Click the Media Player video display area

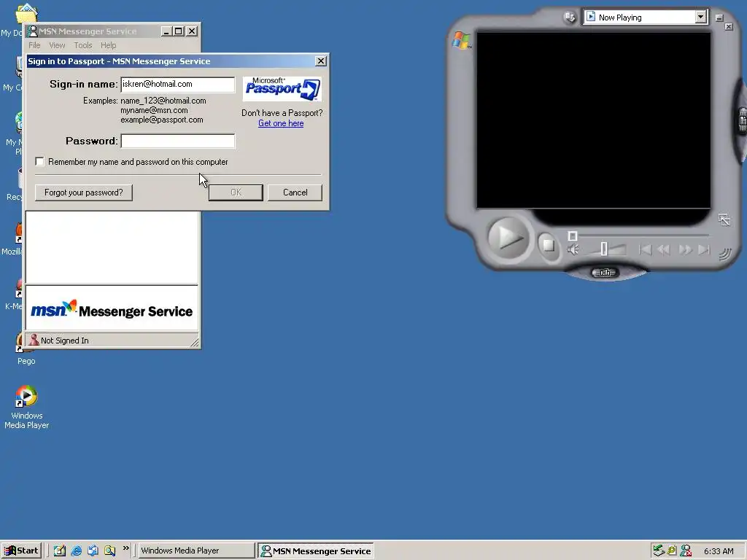point(594,120)
